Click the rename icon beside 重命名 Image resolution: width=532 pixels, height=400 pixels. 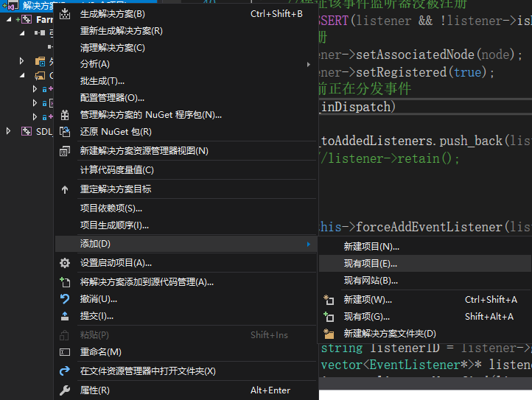pyautogui.click(x=65, y=352)
